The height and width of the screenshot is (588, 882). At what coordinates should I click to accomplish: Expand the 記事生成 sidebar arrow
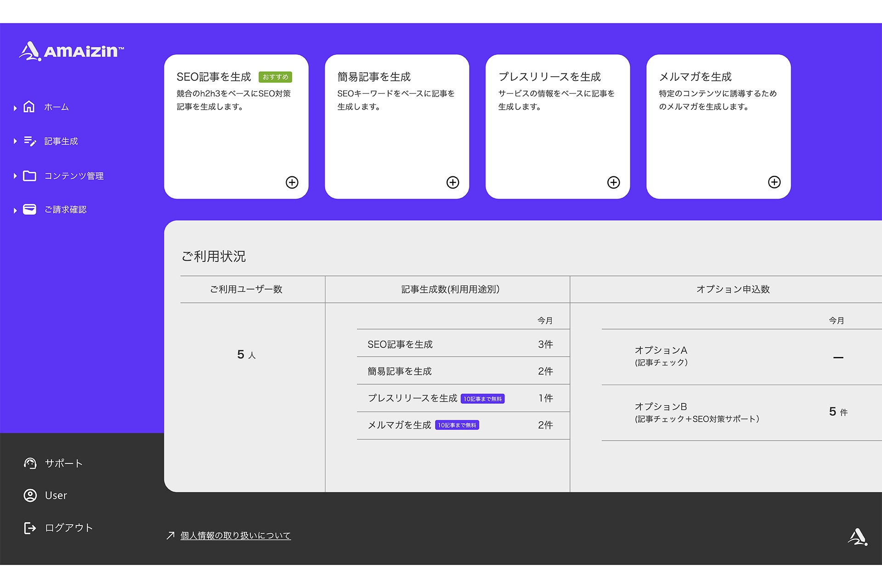point(15,141)
